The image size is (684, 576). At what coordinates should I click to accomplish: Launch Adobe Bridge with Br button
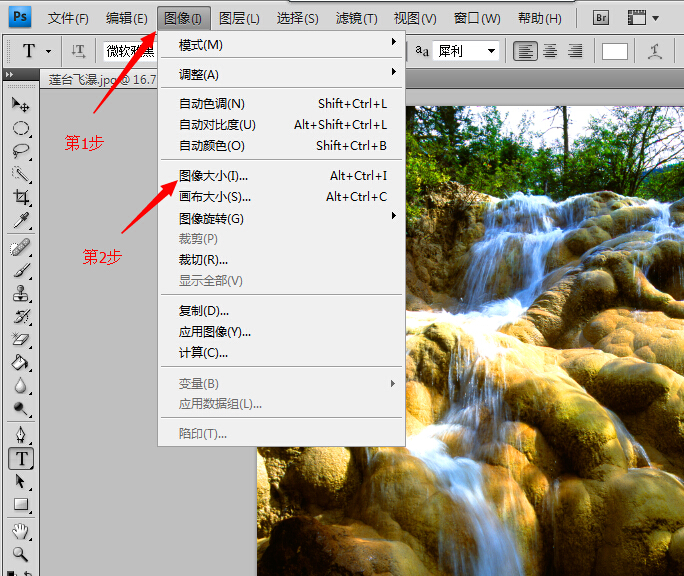click(601, 17)
